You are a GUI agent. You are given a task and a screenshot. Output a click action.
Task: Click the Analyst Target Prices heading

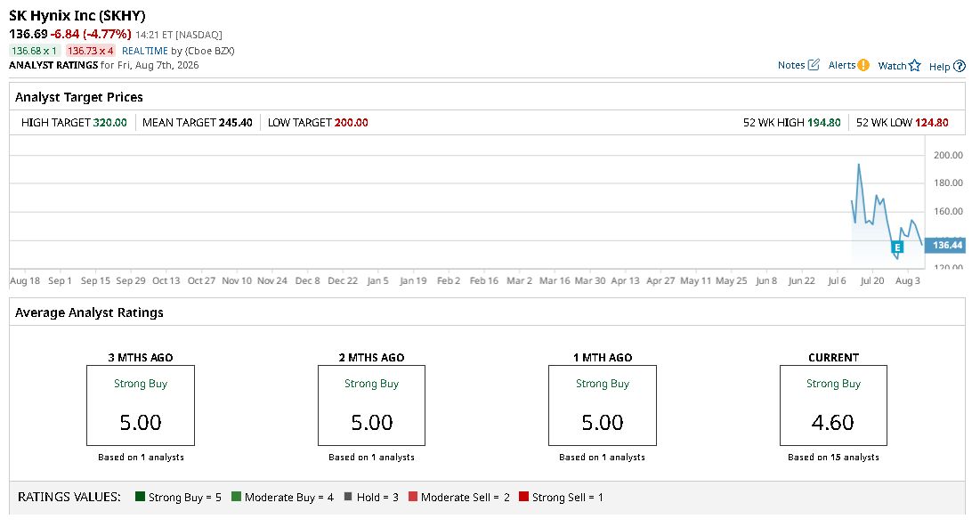pos(78,97)
